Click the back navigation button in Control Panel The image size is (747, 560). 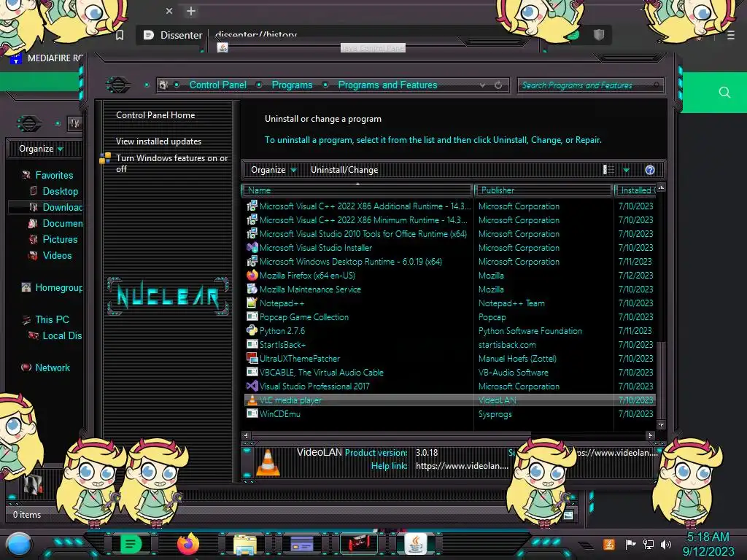[118, 85]
